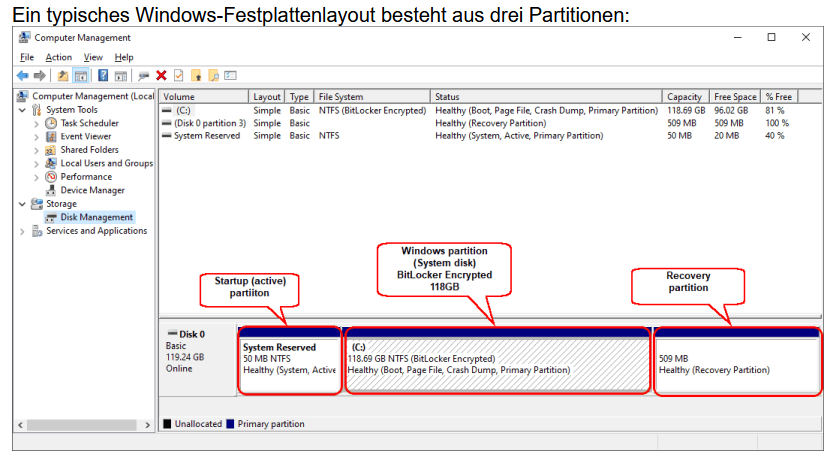Select the (C:) volume in the list
Screen dimensions: 831x456
tap(183, 110)
